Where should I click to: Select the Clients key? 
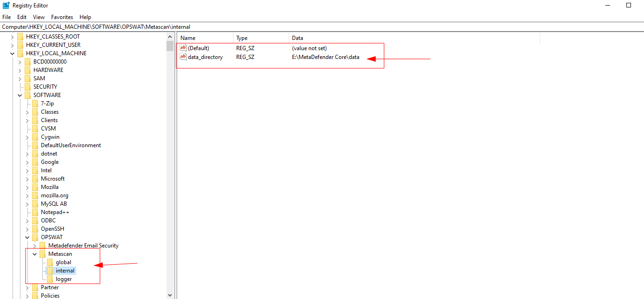tap(49, 120)
